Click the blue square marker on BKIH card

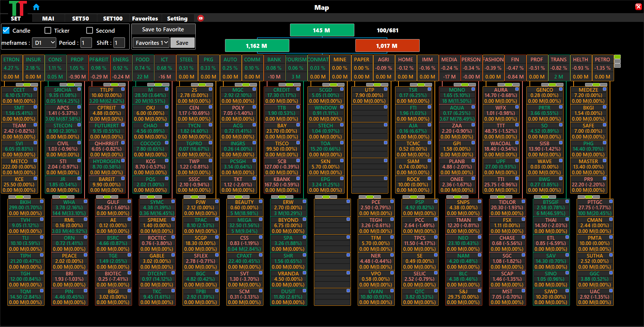coord(42,201)
